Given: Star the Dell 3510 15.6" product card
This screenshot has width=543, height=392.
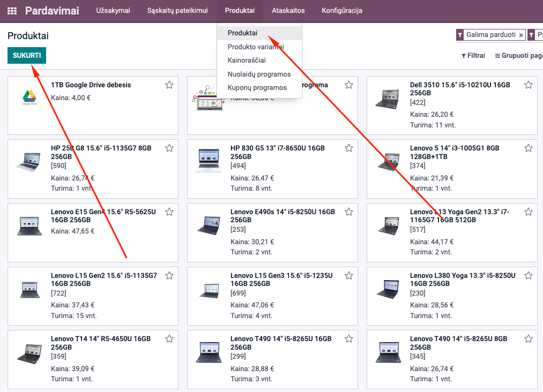Looking at the screenshot, I should coord(528,85).
